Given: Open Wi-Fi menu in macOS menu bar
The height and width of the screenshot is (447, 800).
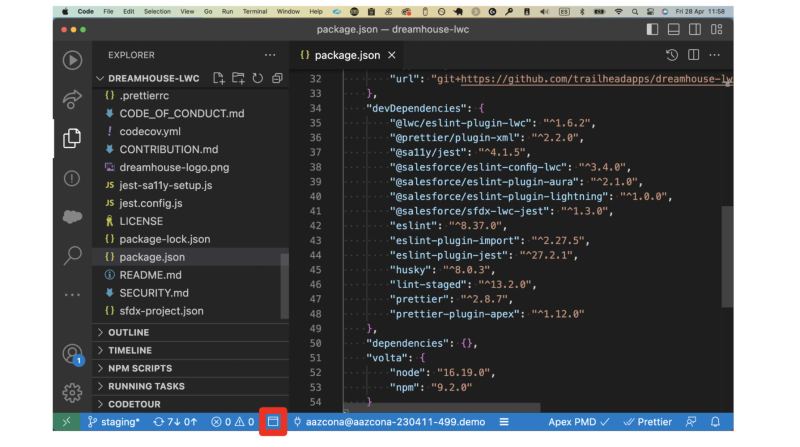Looking at the screenshot, I should click(618, 11).
